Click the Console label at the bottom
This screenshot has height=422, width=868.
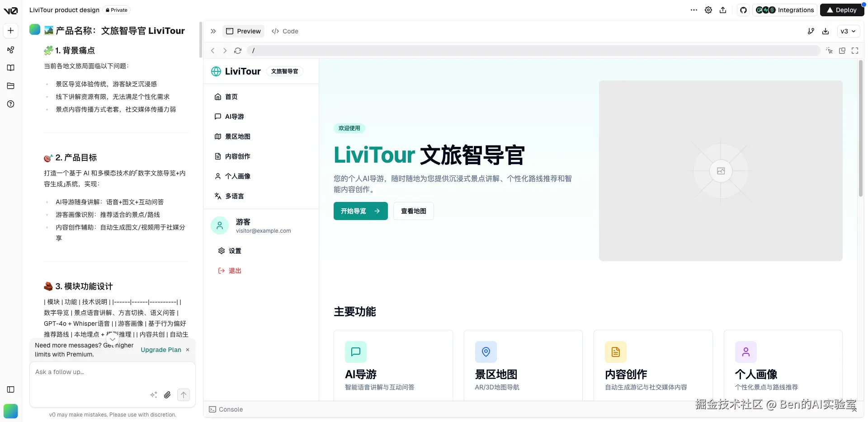[231, 409]
